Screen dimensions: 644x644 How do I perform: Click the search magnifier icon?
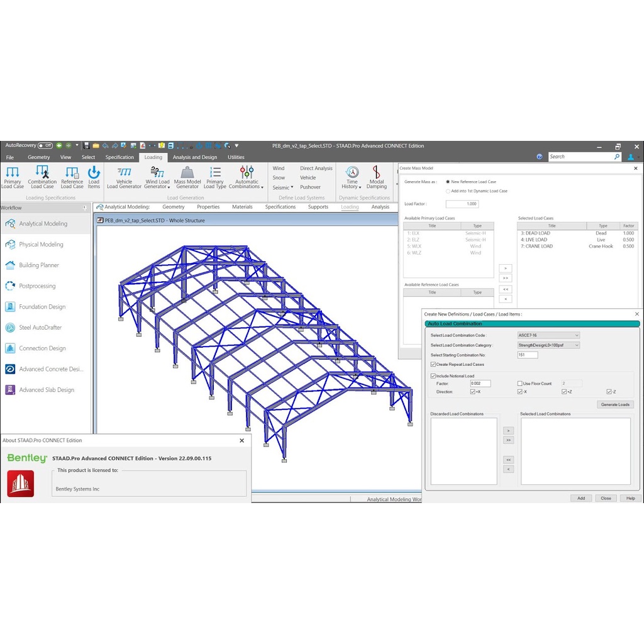pyautogui.click(x=616, y=157)
